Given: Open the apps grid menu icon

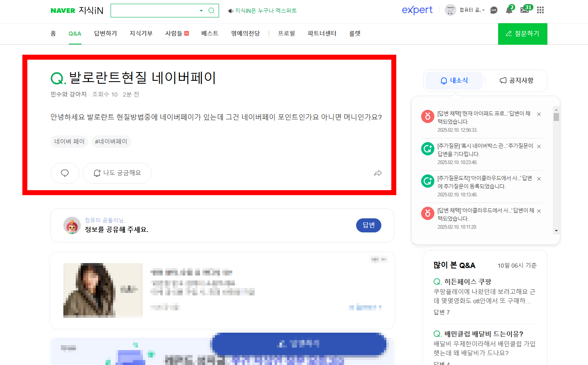Looking at the screenshot, I should [540, 10].
